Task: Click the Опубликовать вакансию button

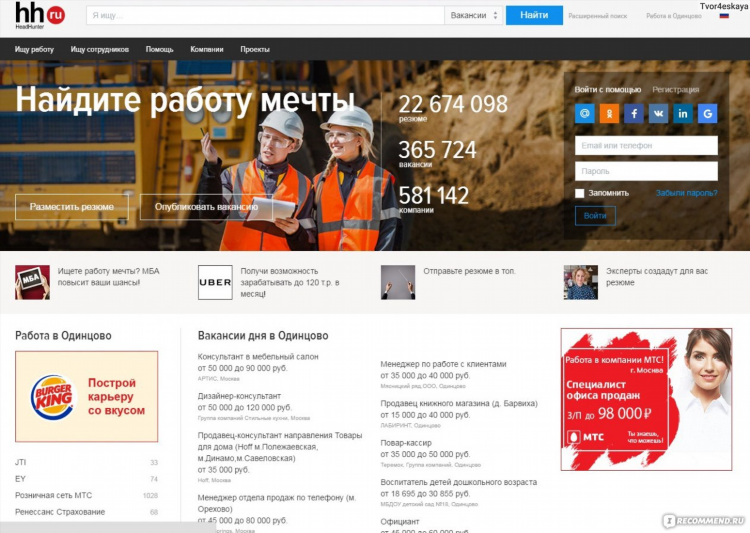Action: point(206,207)
